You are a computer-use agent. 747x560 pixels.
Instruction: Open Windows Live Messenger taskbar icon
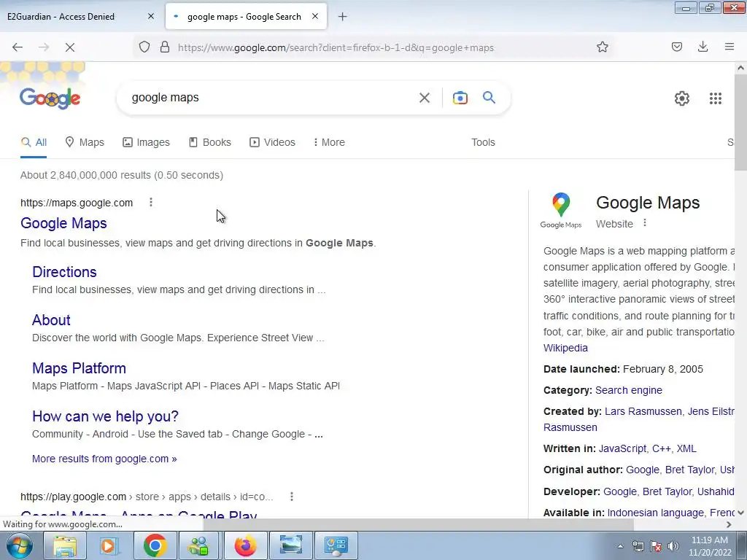point(199,545)
